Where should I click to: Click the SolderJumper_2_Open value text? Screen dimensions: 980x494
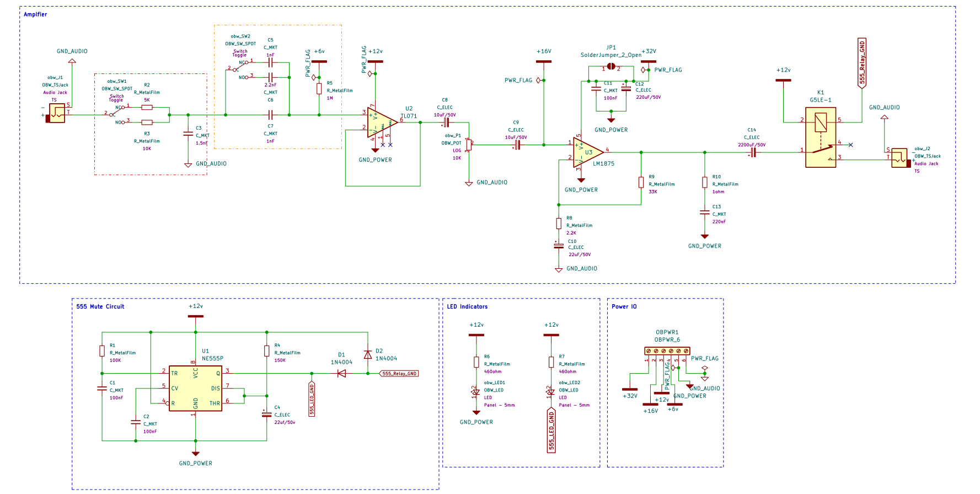[x=611, y=55]
